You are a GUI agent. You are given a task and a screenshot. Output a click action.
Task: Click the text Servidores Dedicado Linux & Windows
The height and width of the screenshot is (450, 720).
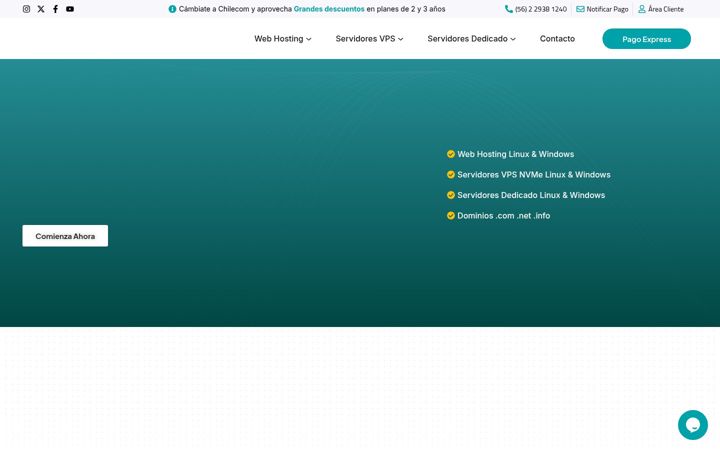tap(531, 195)
